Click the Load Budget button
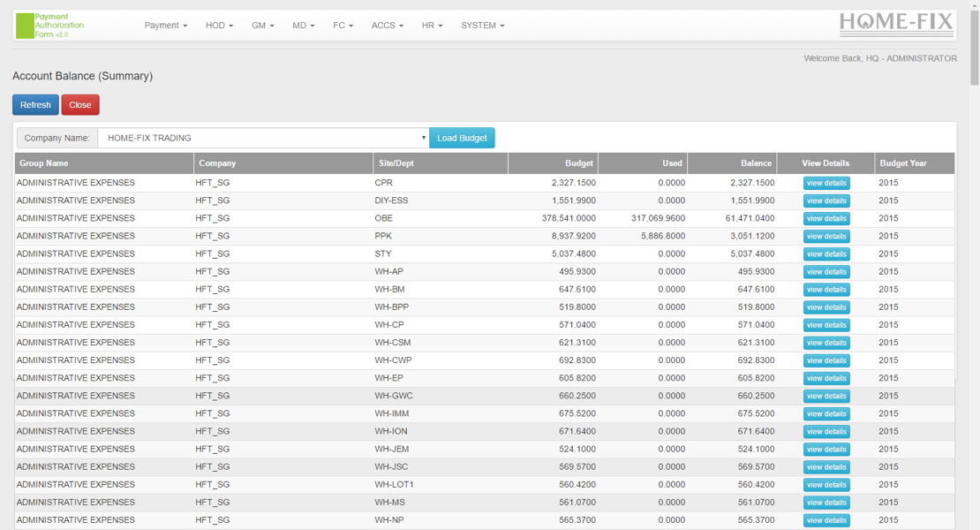Image resolution: width=980 pixels, height=530 pixels. 460,138
